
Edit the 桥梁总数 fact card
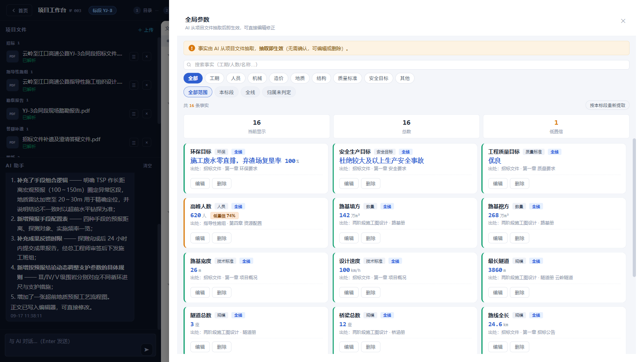click(x=349, y=347)
